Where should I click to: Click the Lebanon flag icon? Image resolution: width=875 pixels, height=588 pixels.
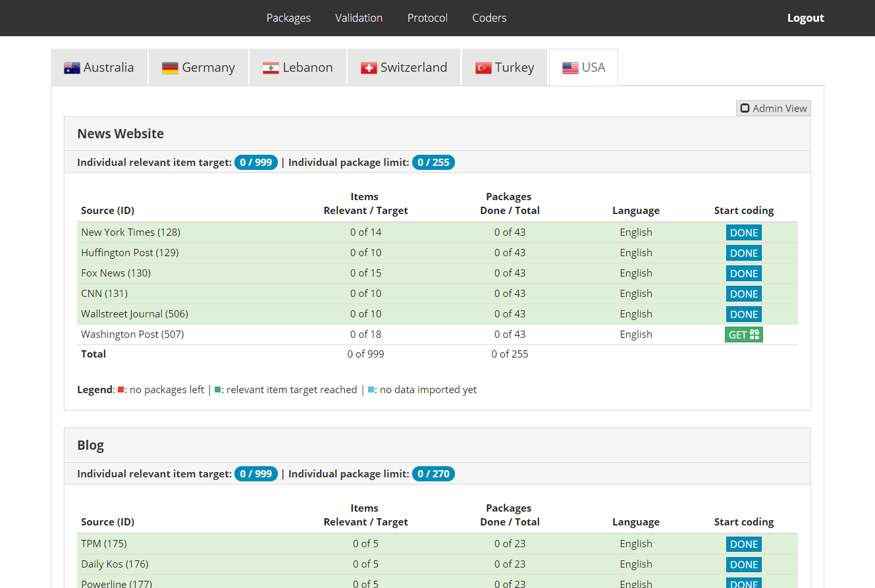tap(271, 68)
